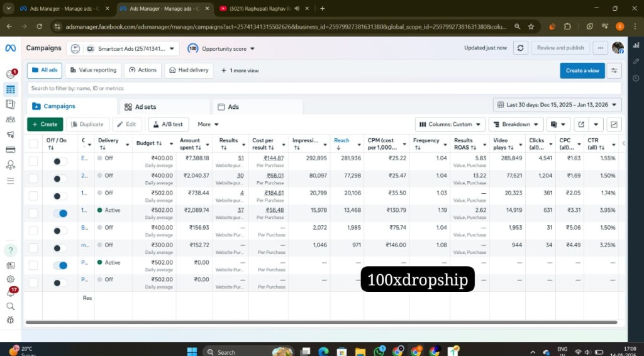Viewport: 644px width, 356px height.
Task: Click the A/B test button
Action: tap(169, 125)
